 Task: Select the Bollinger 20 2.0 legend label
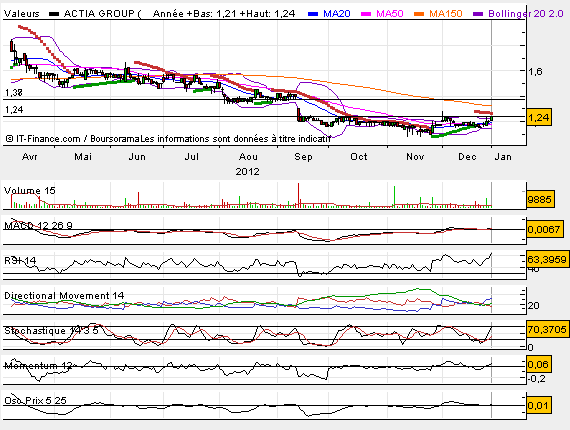[526, 14]
